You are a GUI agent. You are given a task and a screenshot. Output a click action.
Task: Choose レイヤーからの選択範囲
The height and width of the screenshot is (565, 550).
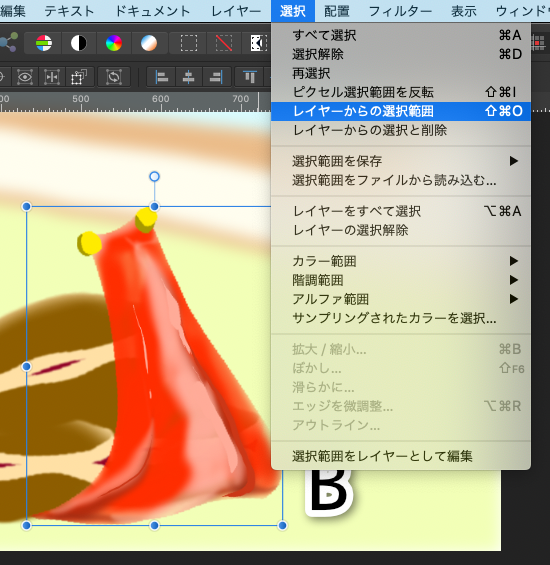[x=401, y=111]
